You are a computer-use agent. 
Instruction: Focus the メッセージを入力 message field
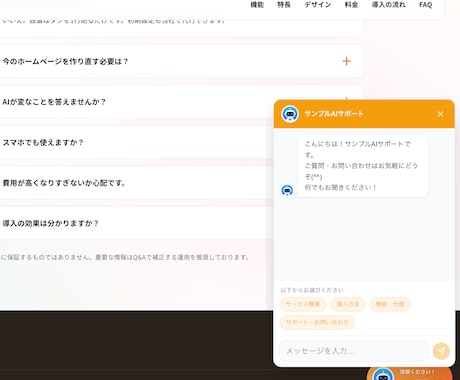[x=353, y=351]
